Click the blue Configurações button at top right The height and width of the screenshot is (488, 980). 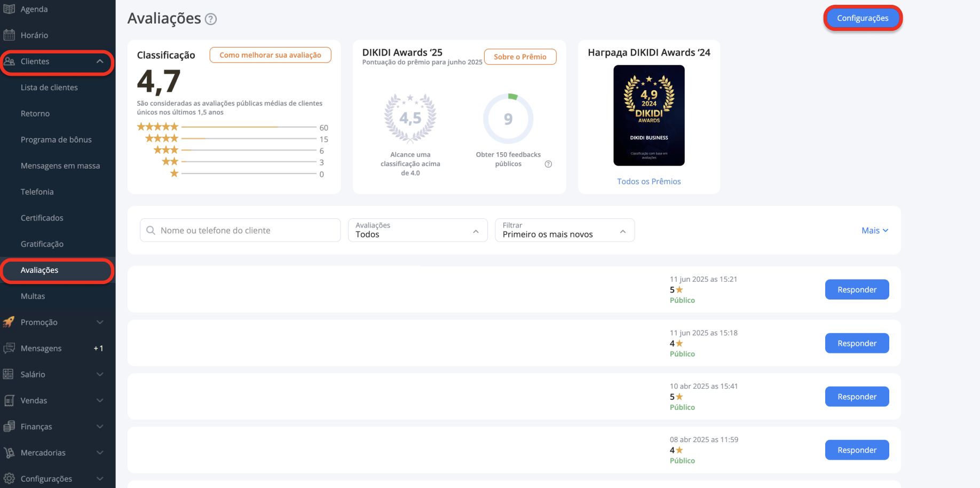pyautogui.click(x=863, y=18)
